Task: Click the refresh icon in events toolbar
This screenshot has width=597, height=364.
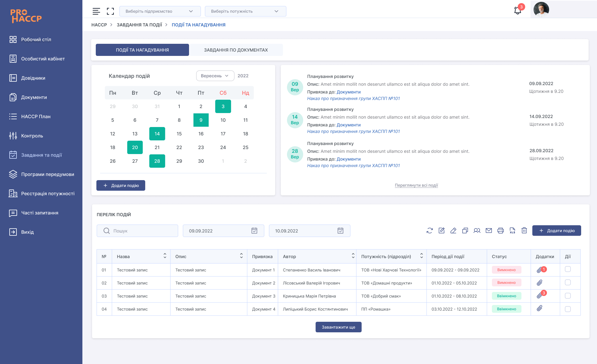Action: [x=430, y=230]
